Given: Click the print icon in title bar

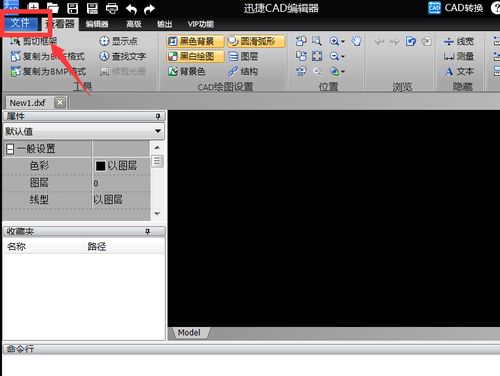Looking at the screenshot, I should (x=112, y=8).
